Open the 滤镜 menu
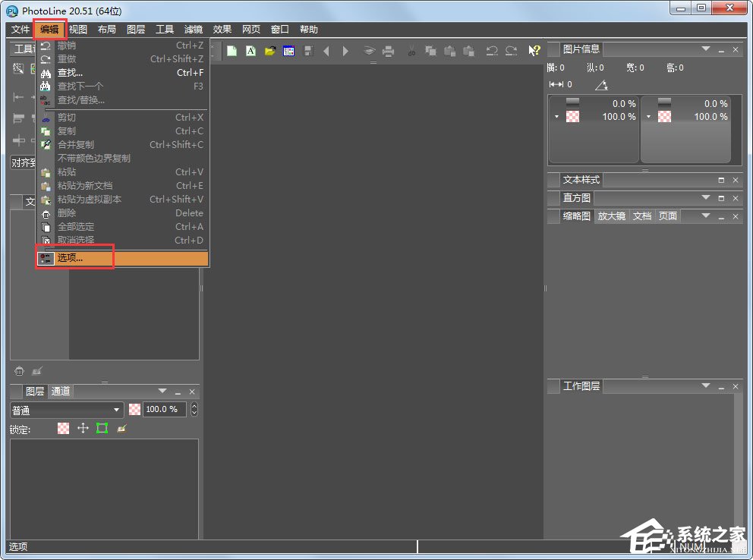Screen dimensions: 753x560 point(194,30)
